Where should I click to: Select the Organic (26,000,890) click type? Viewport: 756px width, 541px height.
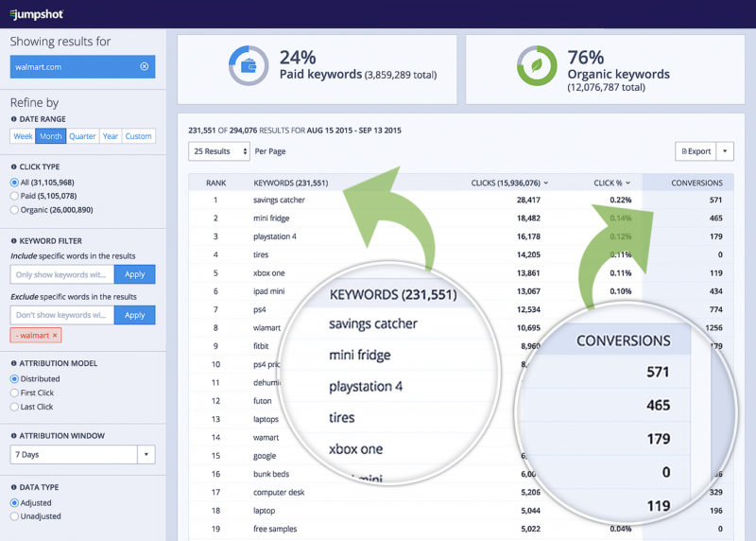14,210
